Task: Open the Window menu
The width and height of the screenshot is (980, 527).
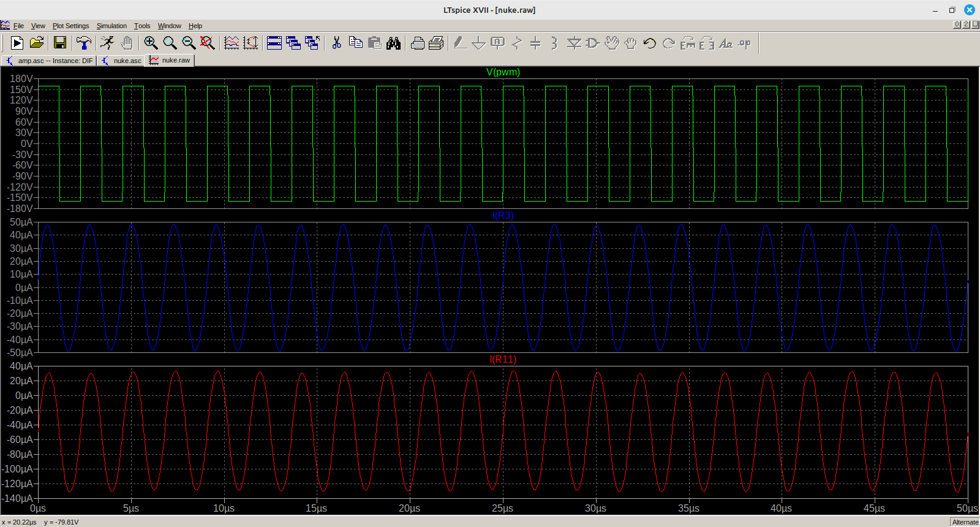Action: click(170, 26)
